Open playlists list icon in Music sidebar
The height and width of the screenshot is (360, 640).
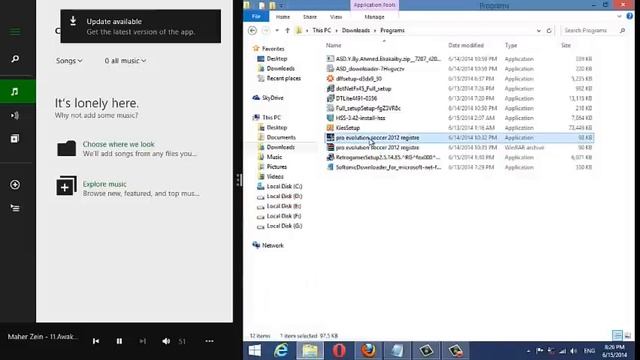pyautogui.click(x=15, y=208)
